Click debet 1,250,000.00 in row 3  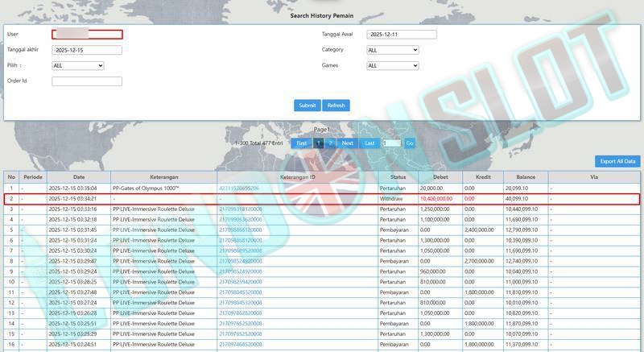435,209
